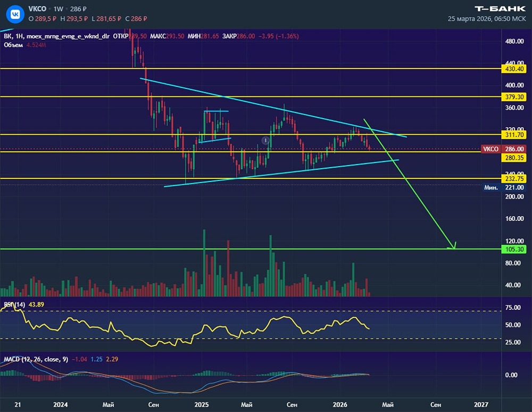Click the 286 ₽ price in the header
Screen dimensions: 532x412
pos(78,9)
